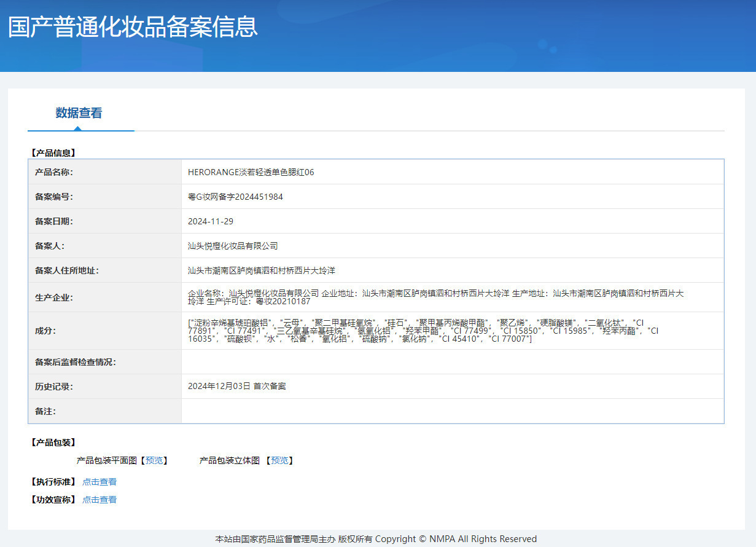The height and width of the screenshot is (547, 756).
Task: Click the 备案人住所地址 label cell
Action: (105, 270)
